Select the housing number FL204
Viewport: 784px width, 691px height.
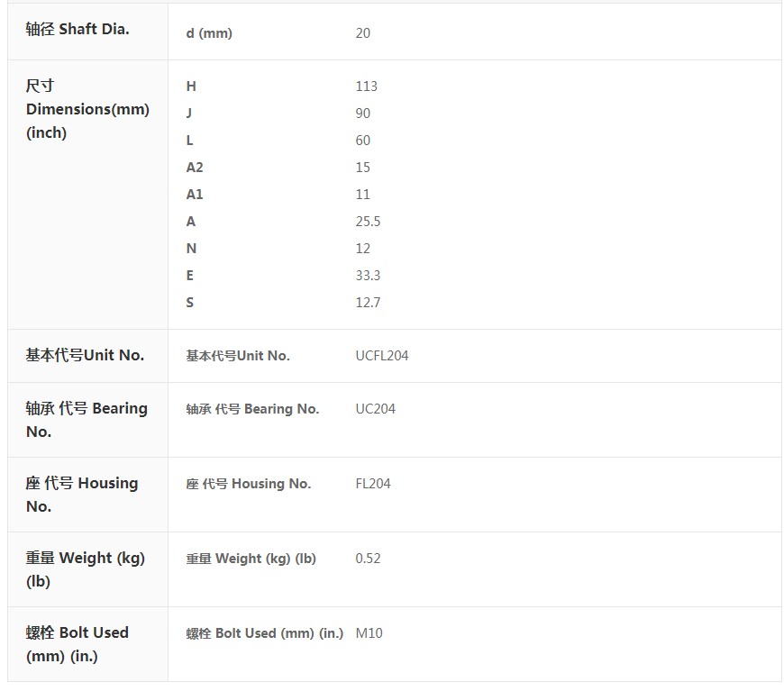[x=373, y=484]
